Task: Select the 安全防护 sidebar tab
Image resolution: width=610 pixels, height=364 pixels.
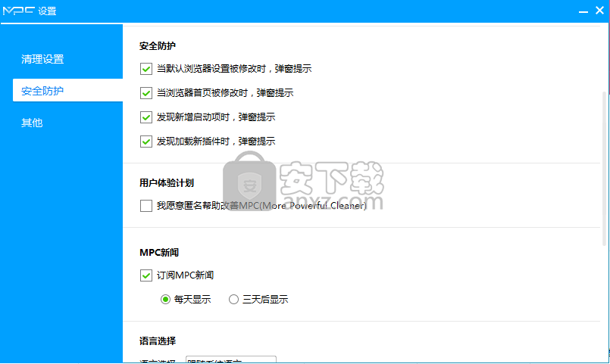Action: click(67, 90)
